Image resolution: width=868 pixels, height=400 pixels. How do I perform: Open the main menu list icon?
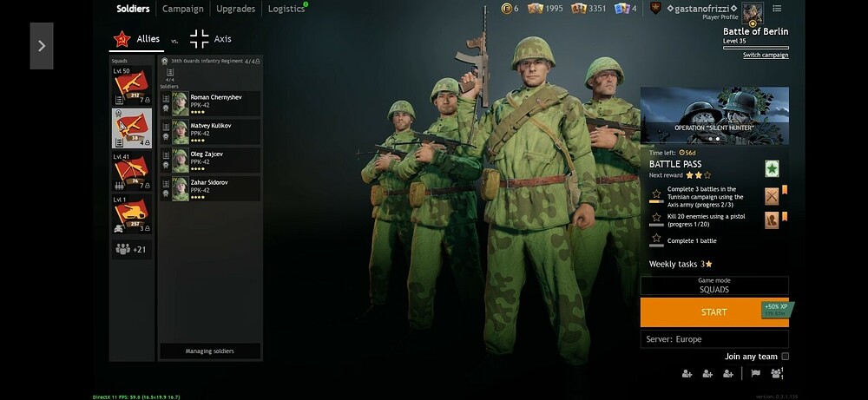coord(777,9)
